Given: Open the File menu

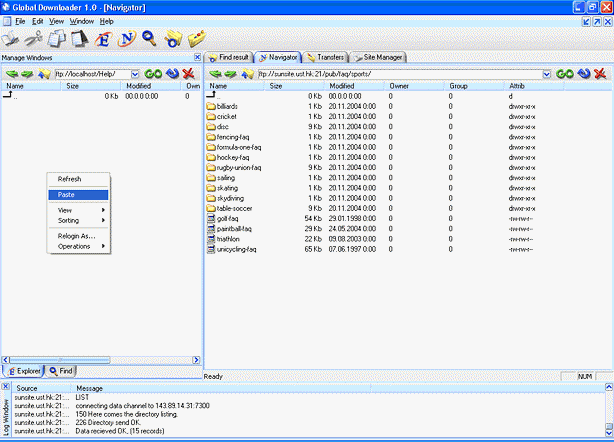Looking at the screenshot, I should pyautogui.click(x=20, y=22).
